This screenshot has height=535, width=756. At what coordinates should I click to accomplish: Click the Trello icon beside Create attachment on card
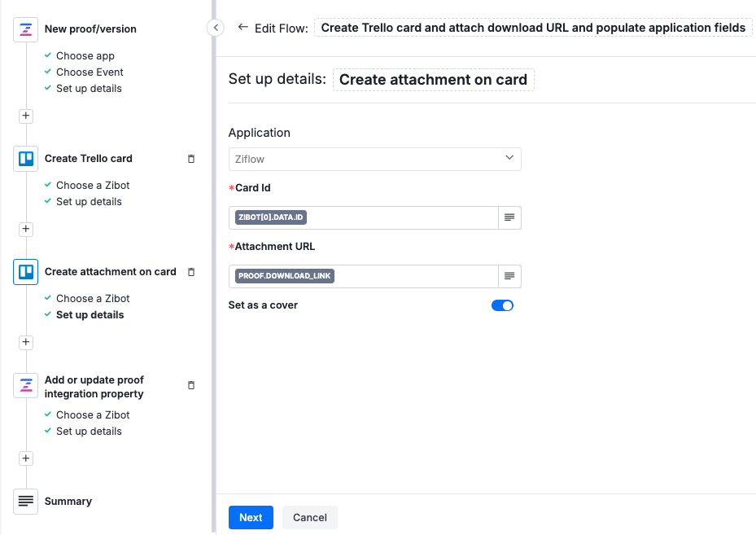(x=25, y=272)
